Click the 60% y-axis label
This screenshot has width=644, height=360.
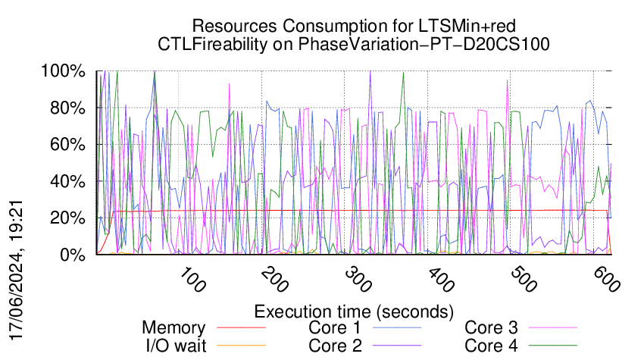click(67, 145)
